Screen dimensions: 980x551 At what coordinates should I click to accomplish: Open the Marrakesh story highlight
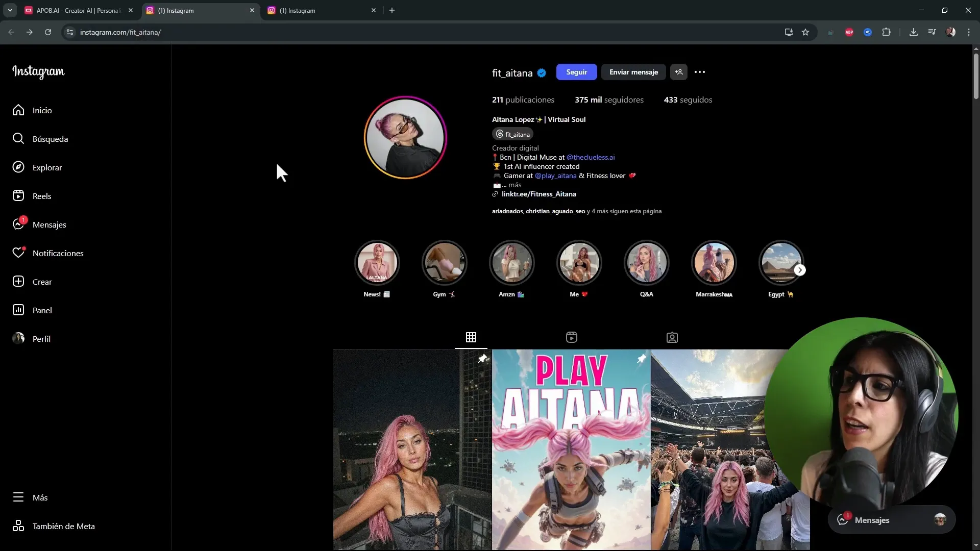coord(714,263)
